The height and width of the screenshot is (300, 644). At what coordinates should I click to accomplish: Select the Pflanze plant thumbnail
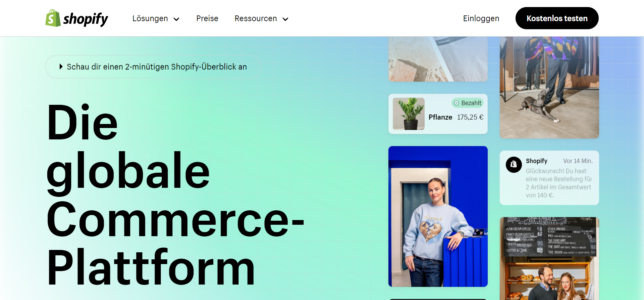click(409, 114)
